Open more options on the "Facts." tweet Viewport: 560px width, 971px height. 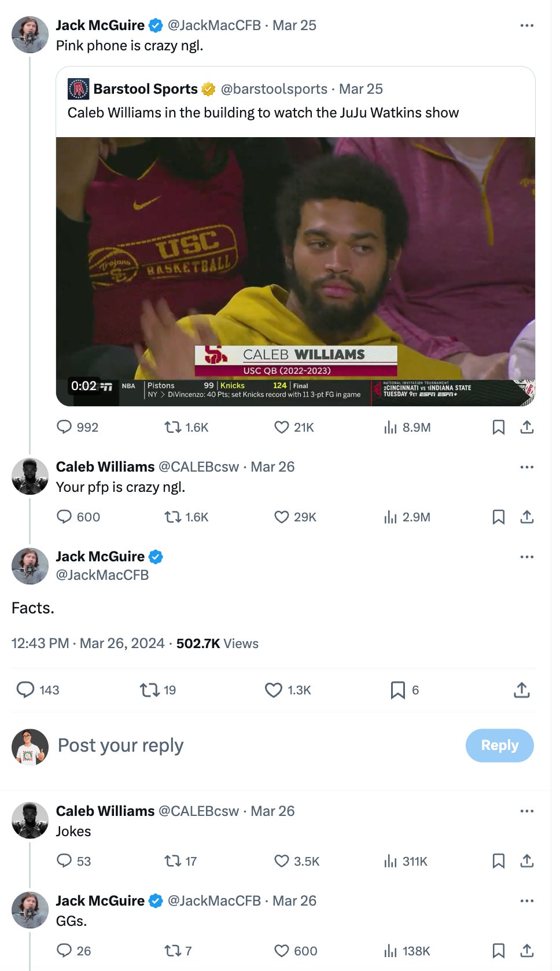[526, 557]
